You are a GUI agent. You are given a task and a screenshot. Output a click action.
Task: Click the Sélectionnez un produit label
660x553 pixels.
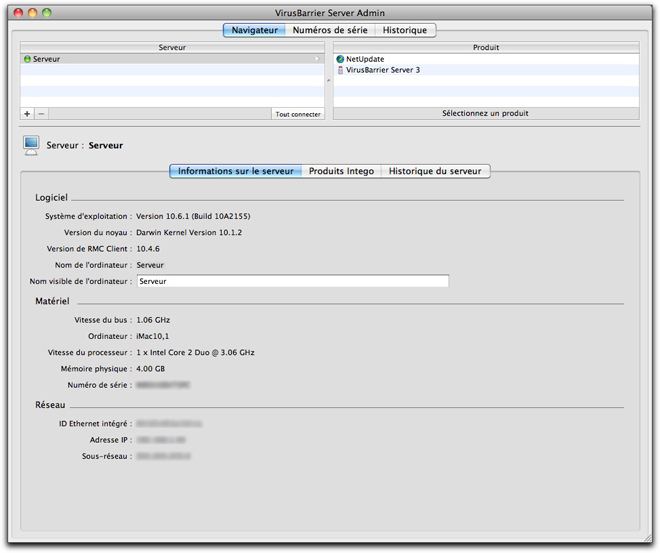click(x=485, y=114)
